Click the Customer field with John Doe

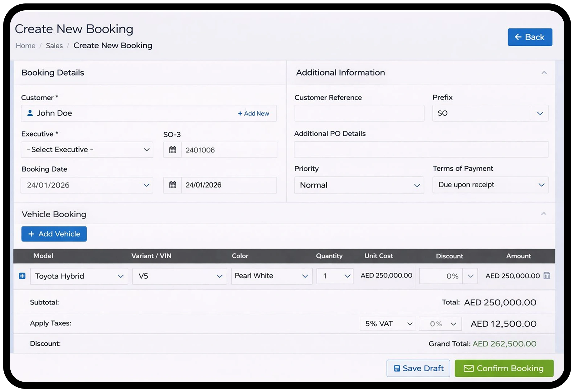[x=149, y=113]
